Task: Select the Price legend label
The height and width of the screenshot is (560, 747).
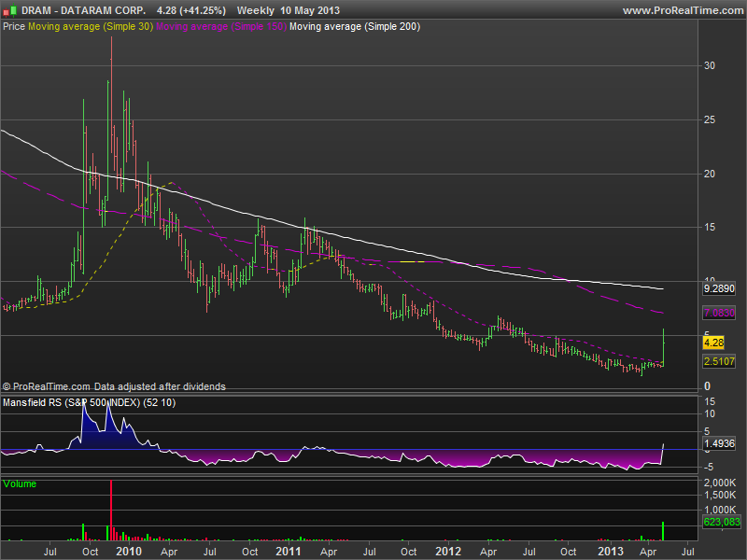Action: click(x=14, y=26)
